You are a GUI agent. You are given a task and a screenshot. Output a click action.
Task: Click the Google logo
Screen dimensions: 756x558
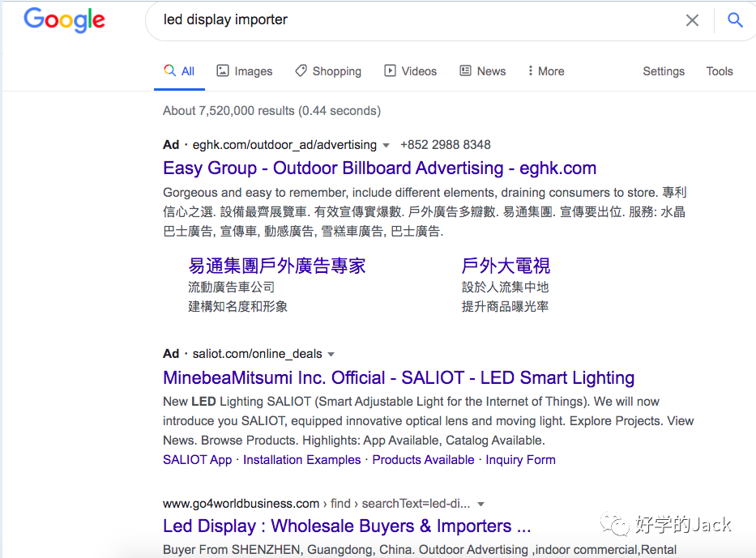[x=64, y=19]
